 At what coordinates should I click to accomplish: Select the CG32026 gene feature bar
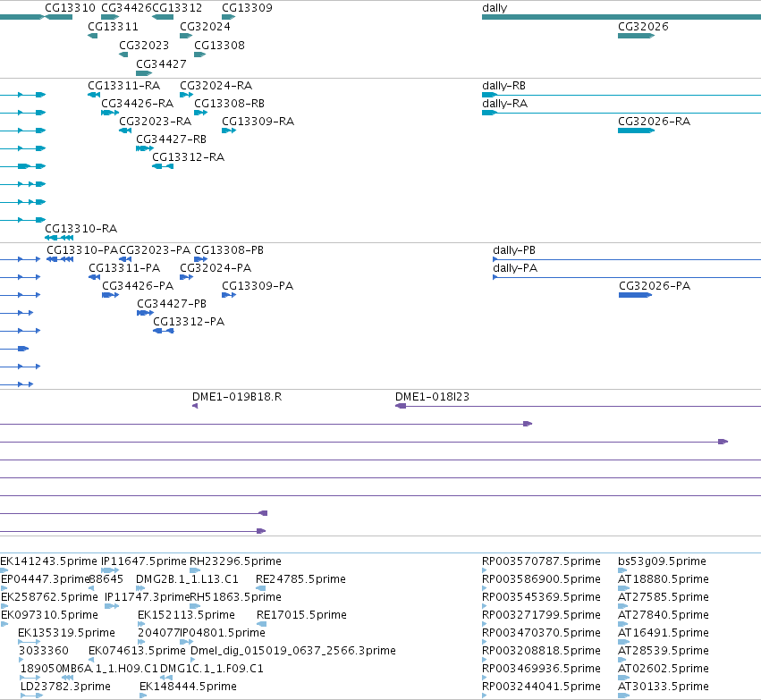pyautogui.click(x=637, y=36)
